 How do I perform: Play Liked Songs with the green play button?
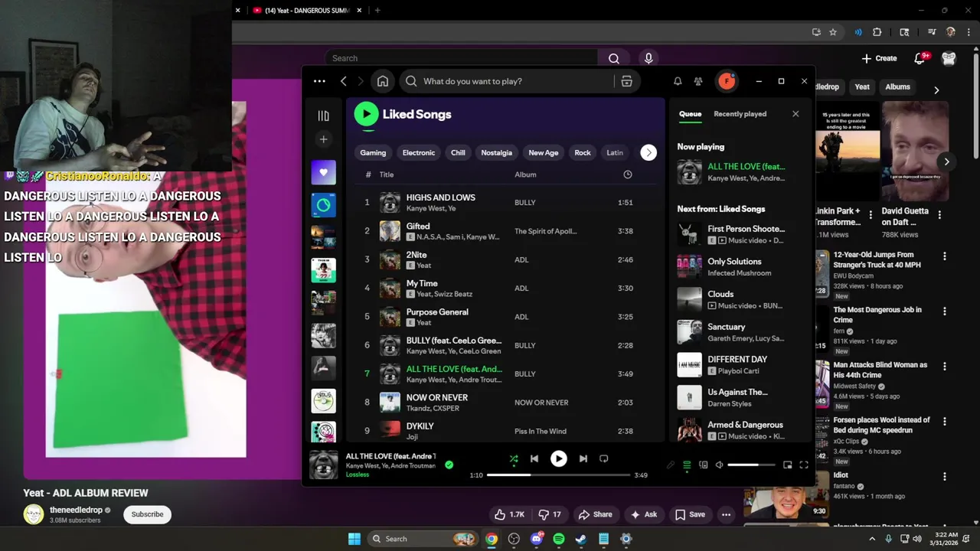[366, 114]
